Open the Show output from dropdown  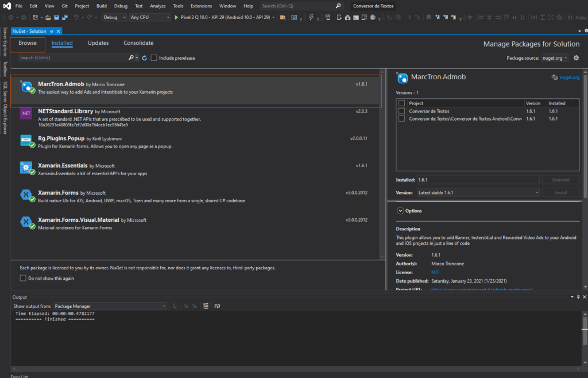click(110, 306)
